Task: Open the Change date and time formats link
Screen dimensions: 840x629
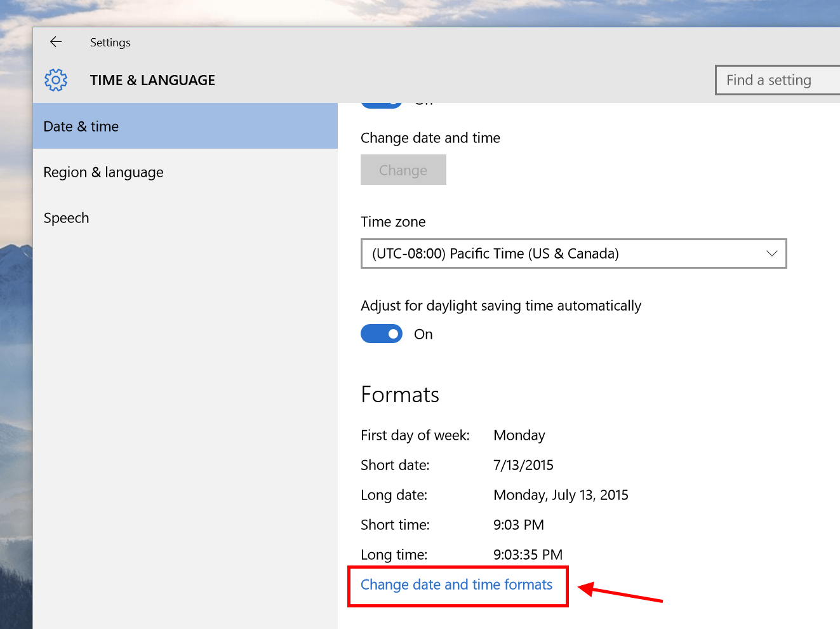Action: (457, 585)
